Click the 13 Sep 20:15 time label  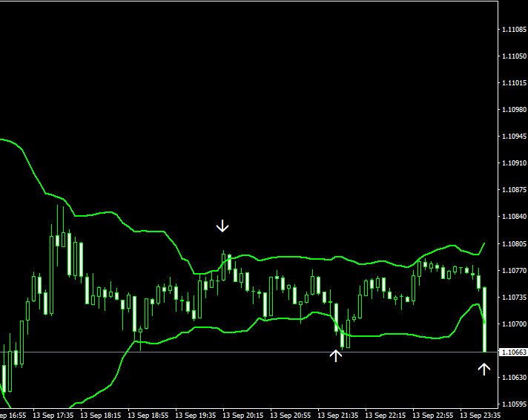(242, 416)
